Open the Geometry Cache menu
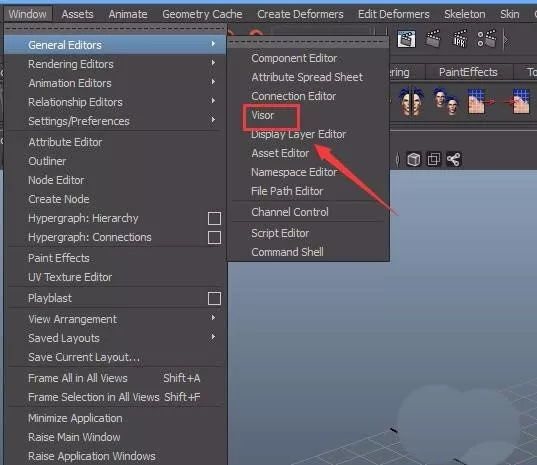 [202, 14]
